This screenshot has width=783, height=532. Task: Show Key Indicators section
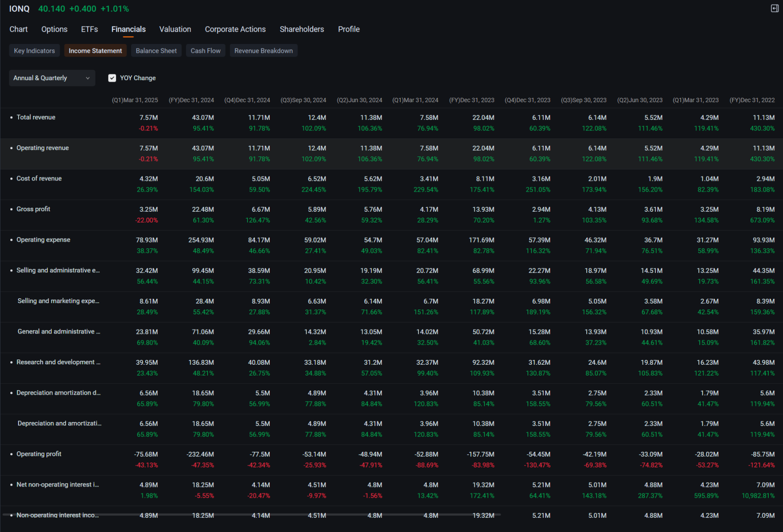34,50
